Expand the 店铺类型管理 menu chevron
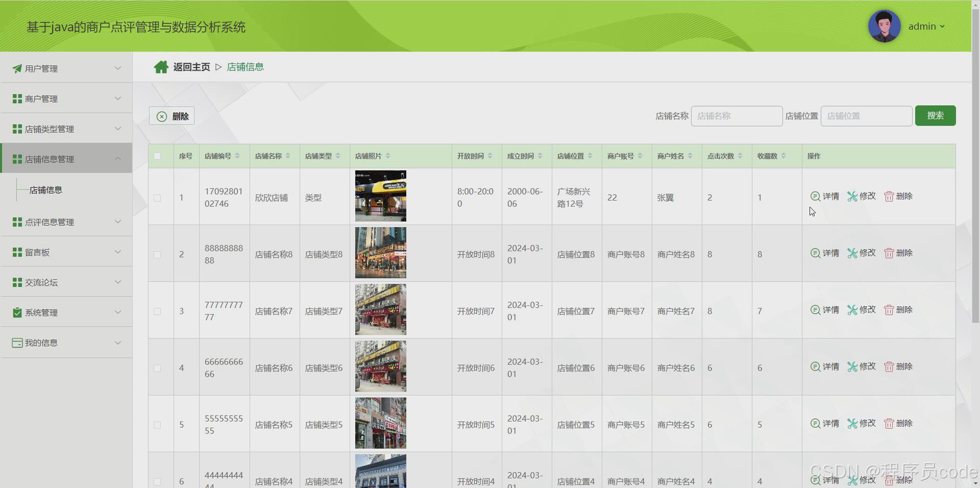The height and width of the screenshot is (488, 980). click(118, 128)
